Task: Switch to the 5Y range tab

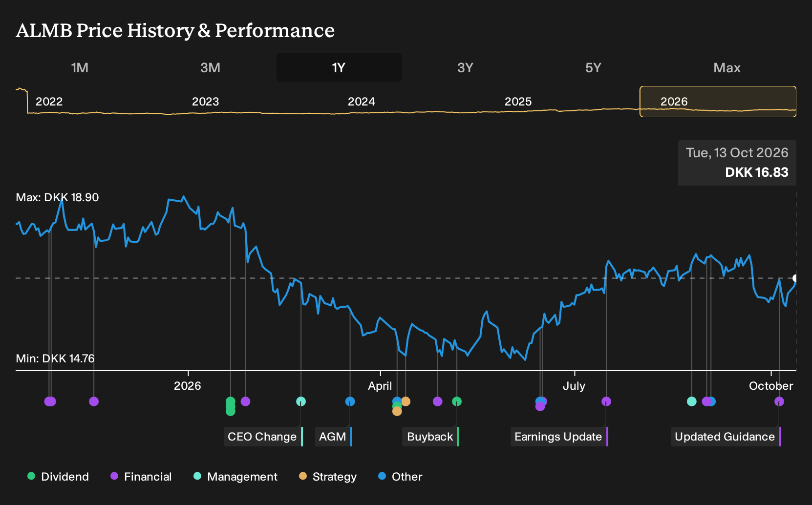Action: [x=593, y=67]
